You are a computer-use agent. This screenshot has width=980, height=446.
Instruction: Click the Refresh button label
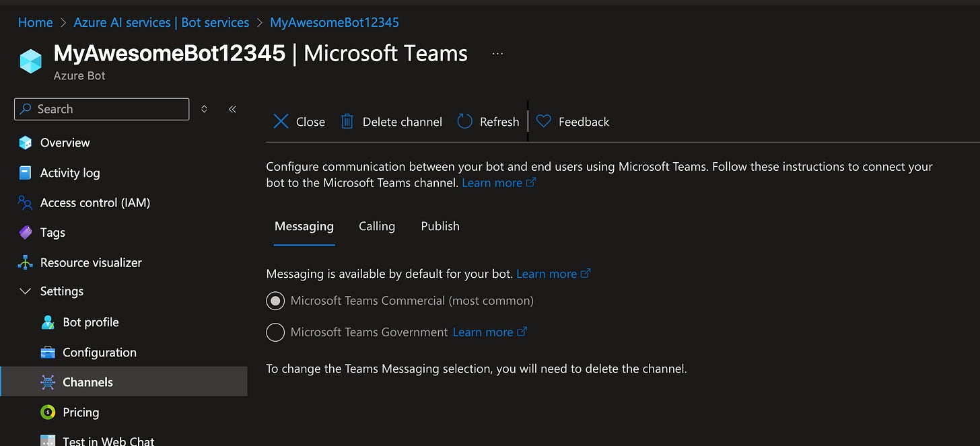coord(499,122)
